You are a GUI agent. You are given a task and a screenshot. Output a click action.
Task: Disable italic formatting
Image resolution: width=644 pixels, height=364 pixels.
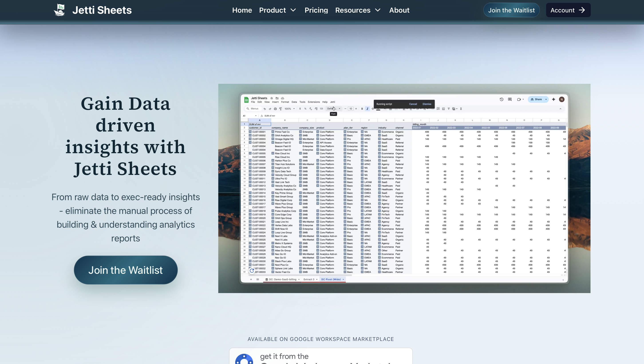point(367,109)
